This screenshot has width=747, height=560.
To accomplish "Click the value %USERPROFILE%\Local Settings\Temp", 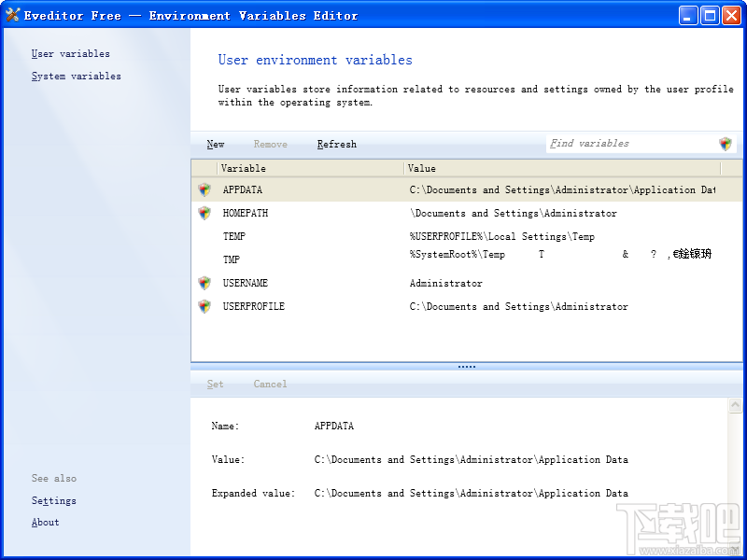I will pos(502,237).
